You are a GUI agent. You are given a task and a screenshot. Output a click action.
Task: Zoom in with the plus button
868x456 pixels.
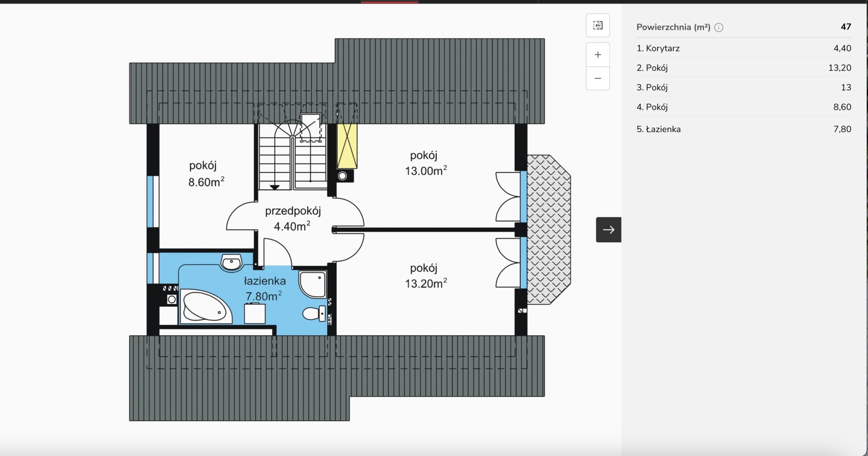598,55
